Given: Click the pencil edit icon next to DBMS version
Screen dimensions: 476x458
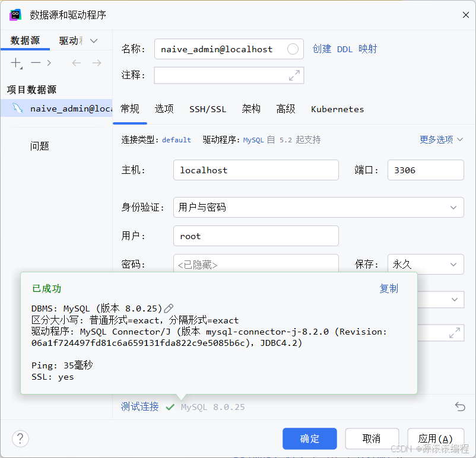Looking at the screenshot, I should tap(169, 308).
